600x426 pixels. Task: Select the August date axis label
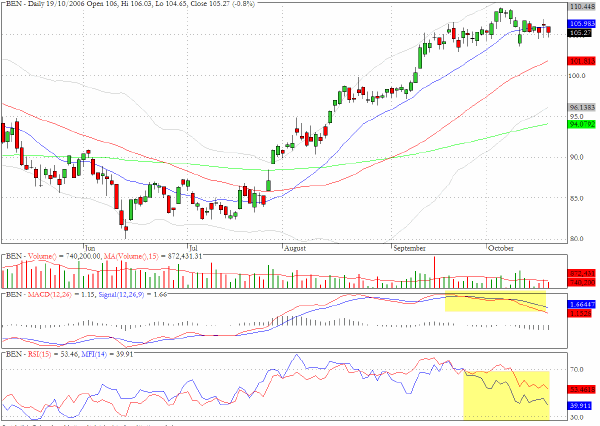[x=295, y=248]
